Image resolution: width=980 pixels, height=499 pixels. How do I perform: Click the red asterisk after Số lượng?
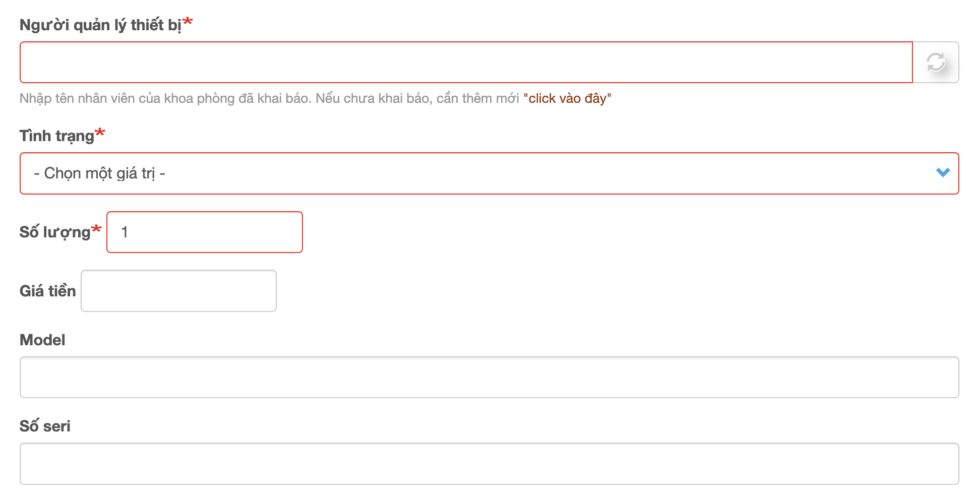click(x=96, y=229)
